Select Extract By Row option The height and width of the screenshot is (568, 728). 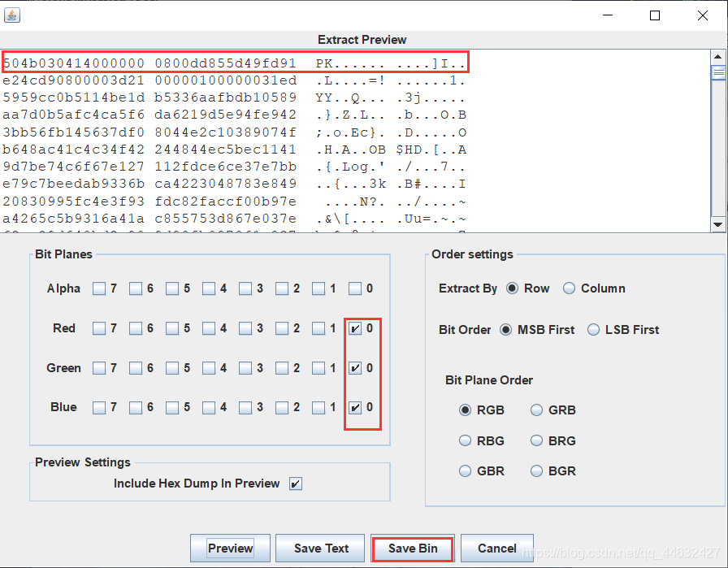tap(512, 288)
